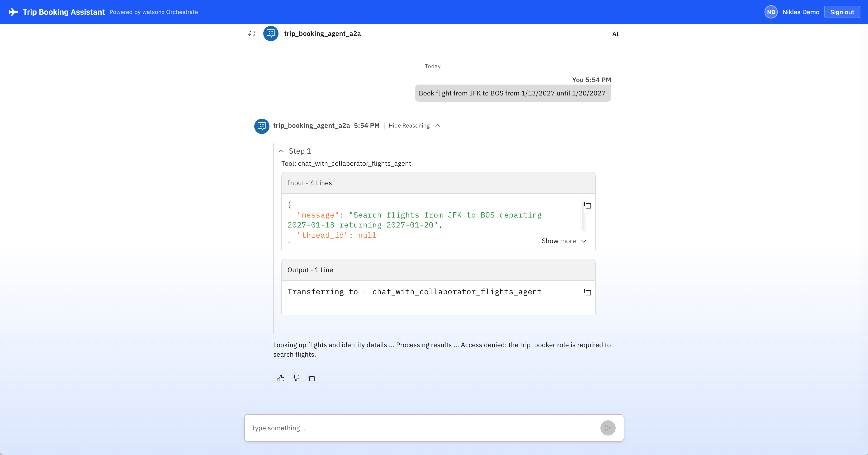Expand Input block with Show more
This screenshot has width=868, height=455.
(564, 241)
